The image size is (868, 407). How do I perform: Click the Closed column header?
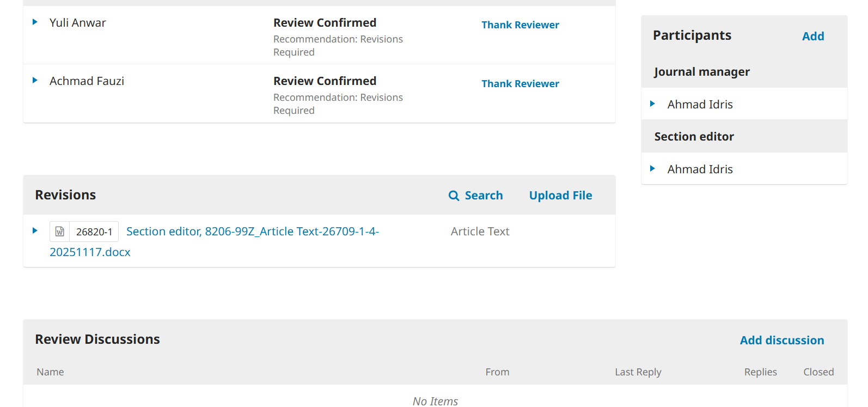click(x=818, y=372)
